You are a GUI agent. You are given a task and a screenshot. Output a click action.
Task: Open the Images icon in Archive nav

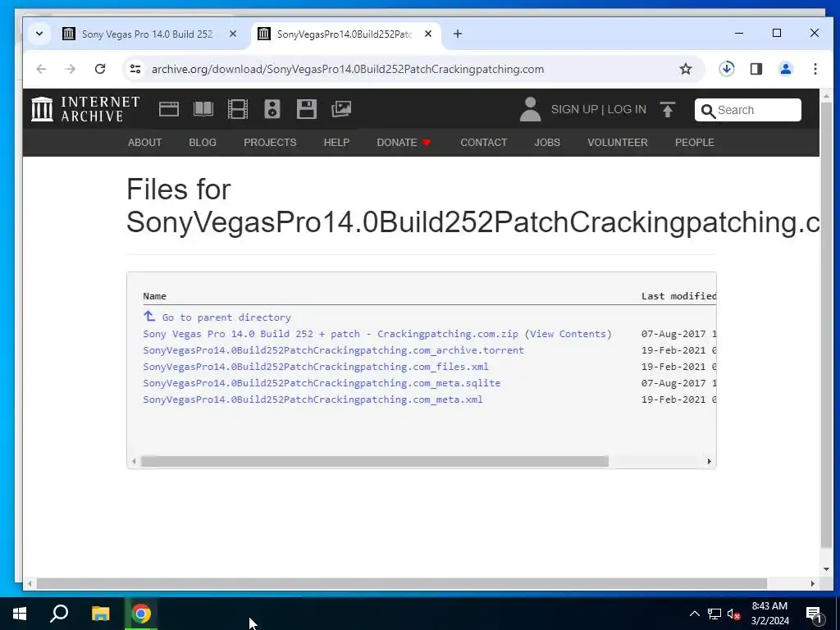click(x=341, y=109)
